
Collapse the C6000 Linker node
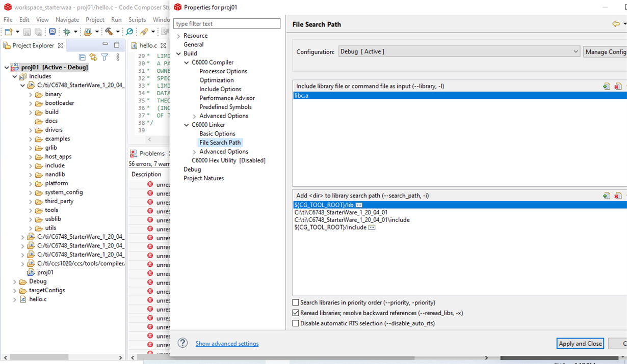(187, 125)
